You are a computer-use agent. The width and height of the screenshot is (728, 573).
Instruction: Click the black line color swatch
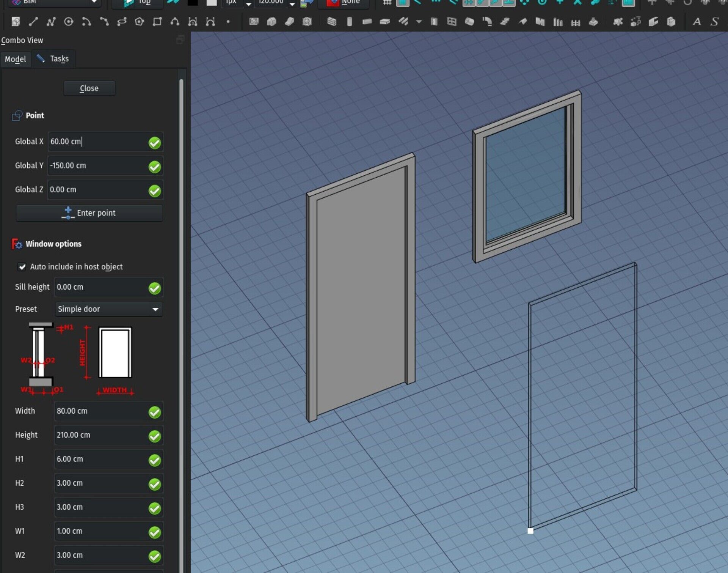193,2
